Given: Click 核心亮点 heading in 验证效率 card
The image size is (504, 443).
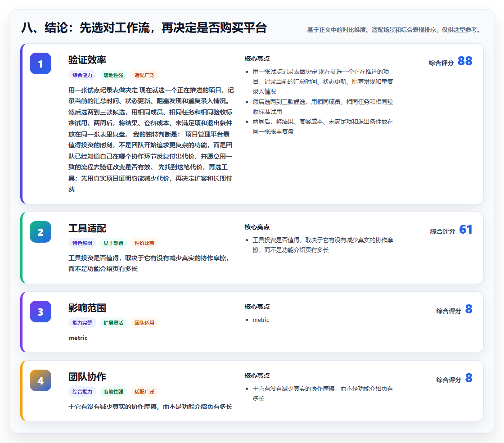Looking at the screenshot, I should click(257, 59).
